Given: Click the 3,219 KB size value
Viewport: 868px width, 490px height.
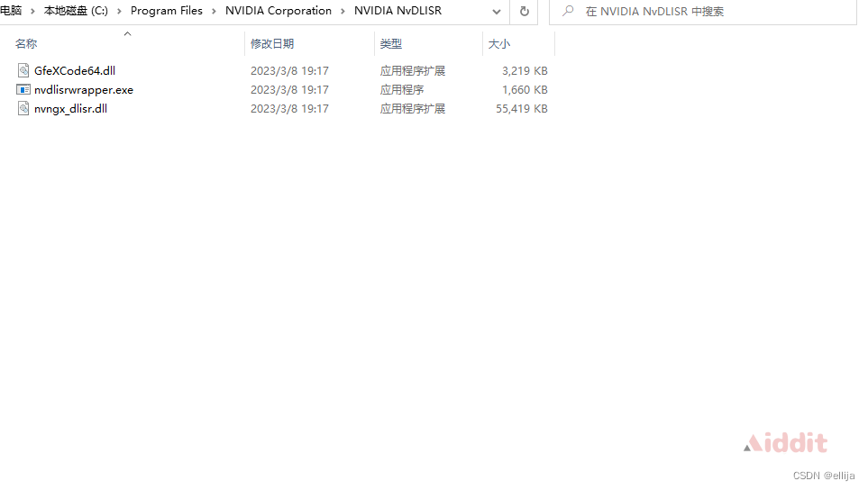Looking at the screenshot, I should coord(525,71).
